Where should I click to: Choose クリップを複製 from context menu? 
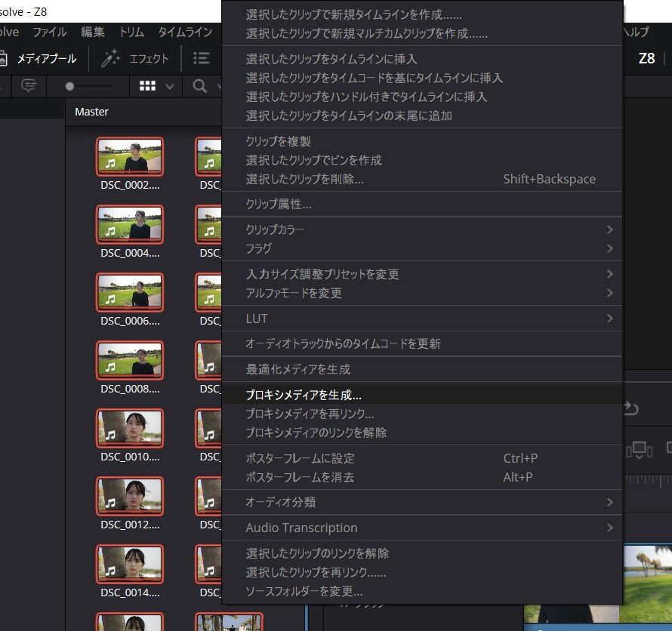(x=422, y=141)
